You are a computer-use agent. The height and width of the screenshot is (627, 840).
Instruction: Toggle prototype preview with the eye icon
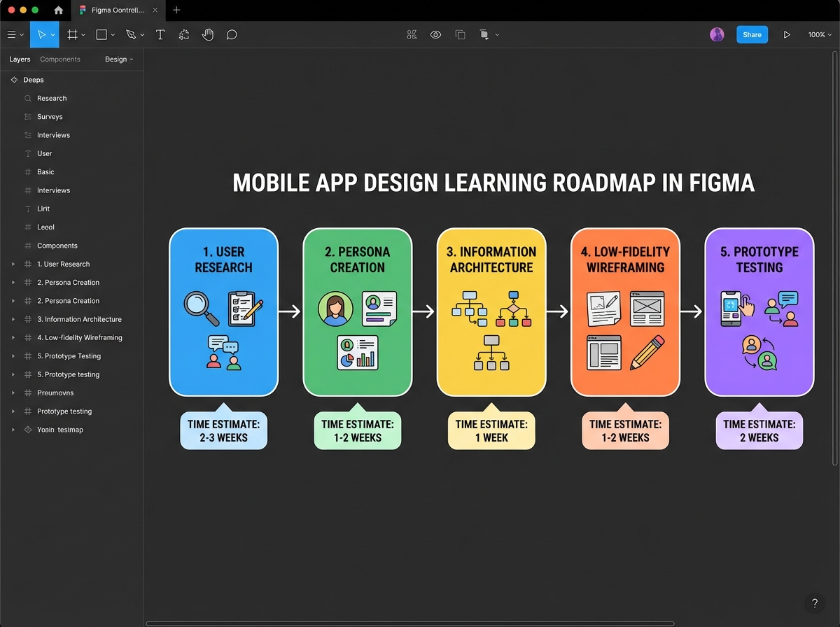(x=435, y=34)
